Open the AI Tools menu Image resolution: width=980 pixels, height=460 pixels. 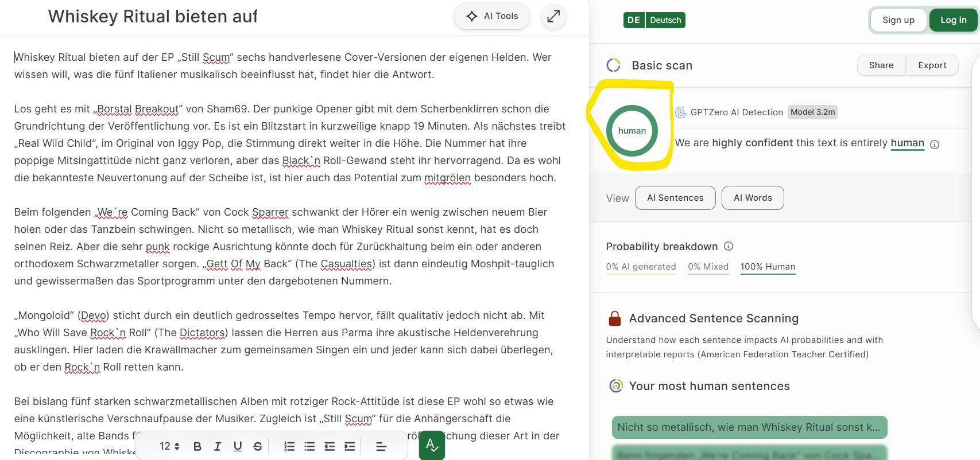click(491, 16)
